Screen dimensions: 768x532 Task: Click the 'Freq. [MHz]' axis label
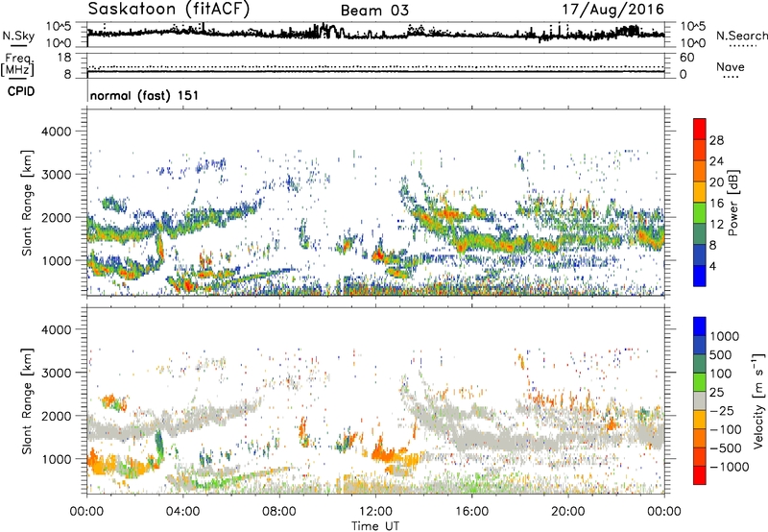[17, 65]
